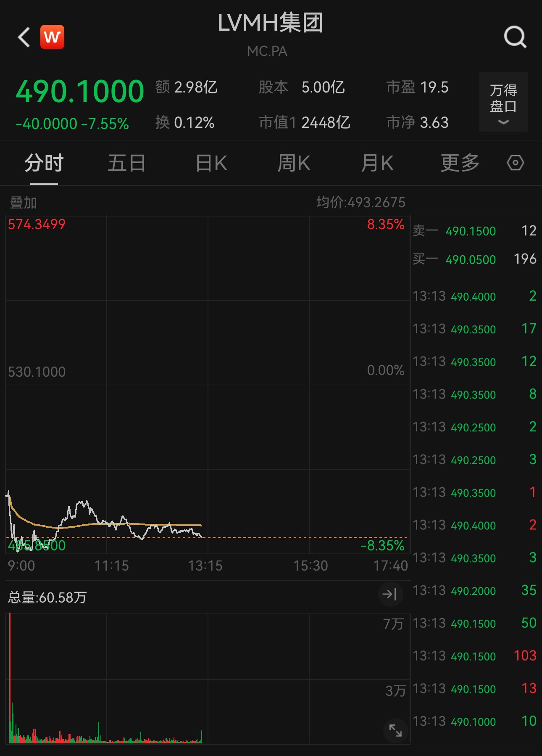The width and height of the screenshot is (542, 756).
Task: Tap the 490.2500 trade with volume 3
Action: (474, 460)
